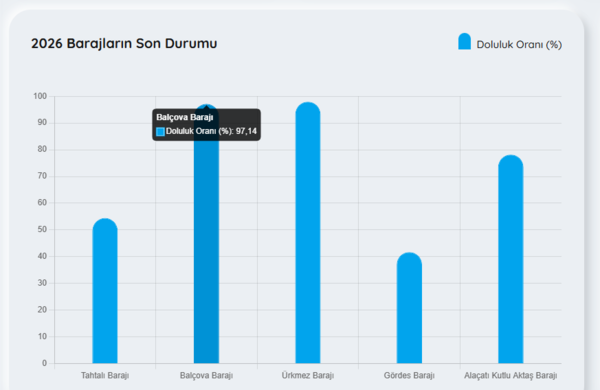
Task: Select the Tahtalı Barajı bar
Action: pyautogui.click(x=105, y=291)
